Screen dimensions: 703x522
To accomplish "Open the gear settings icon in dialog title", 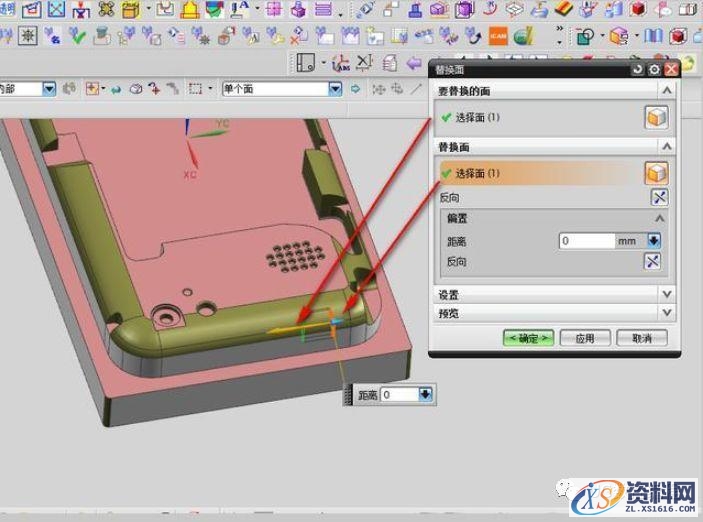I will (x=654, y=70).
